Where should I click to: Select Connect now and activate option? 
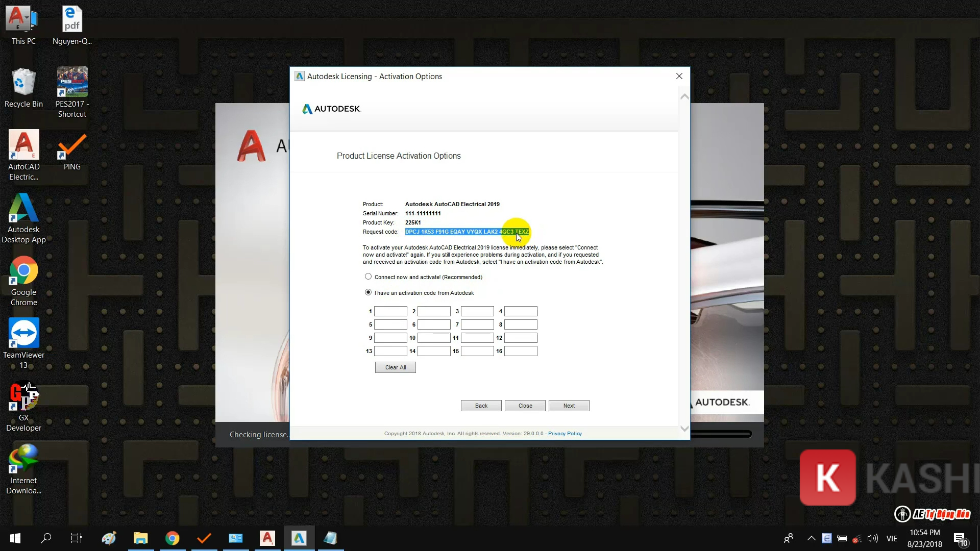coord(368,277)
